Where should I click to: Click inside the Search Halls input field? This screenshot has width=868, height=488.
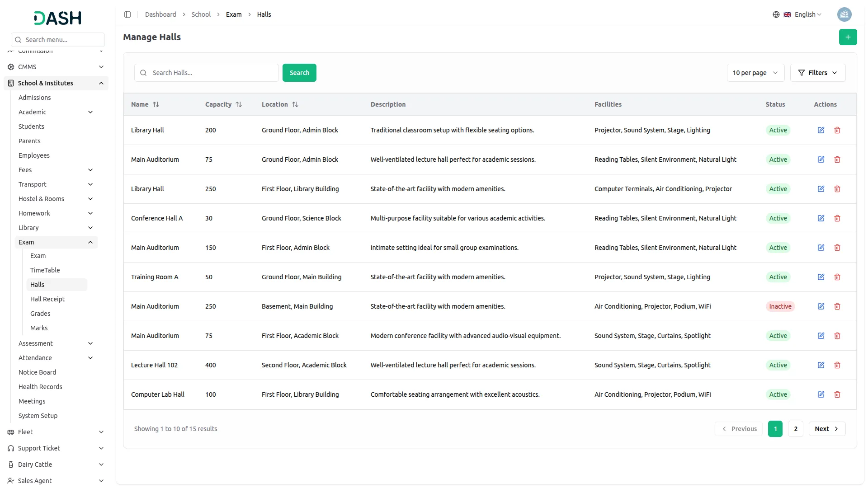click(x=208, y=73)
